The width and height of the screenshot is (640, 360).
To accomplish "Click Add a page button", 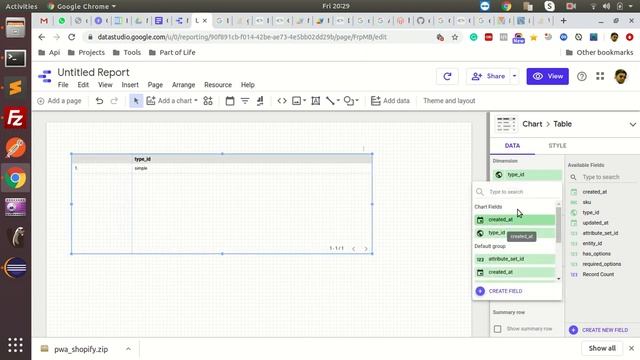I will pos(59,101).
